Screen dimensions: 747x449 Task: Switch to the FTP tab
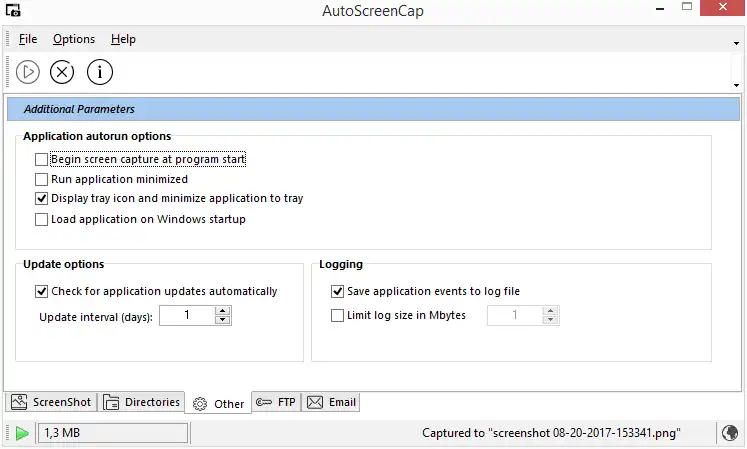point(276,402)
